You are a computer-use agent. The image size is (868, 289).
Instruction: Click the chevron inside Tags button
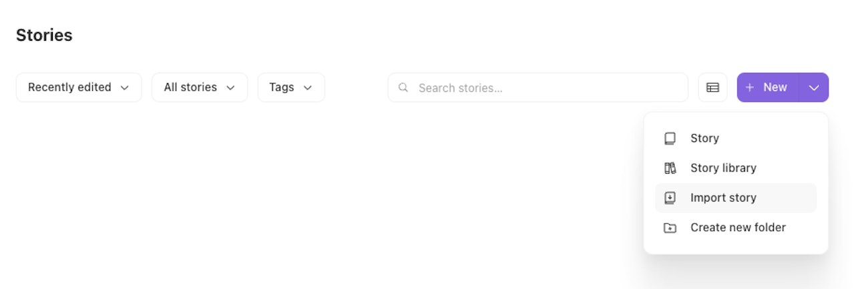pos(308,87)
